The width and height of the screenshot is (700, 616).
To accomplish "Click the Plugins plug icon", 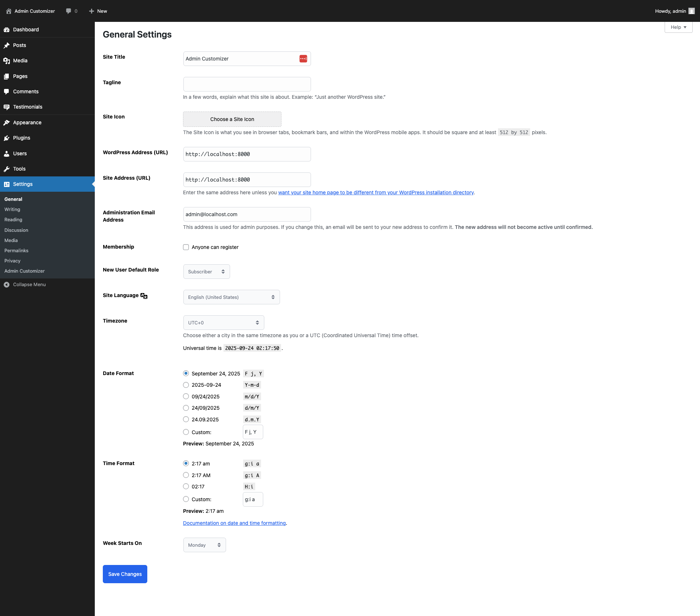I will pyautogui.click(x=7, y=138).
